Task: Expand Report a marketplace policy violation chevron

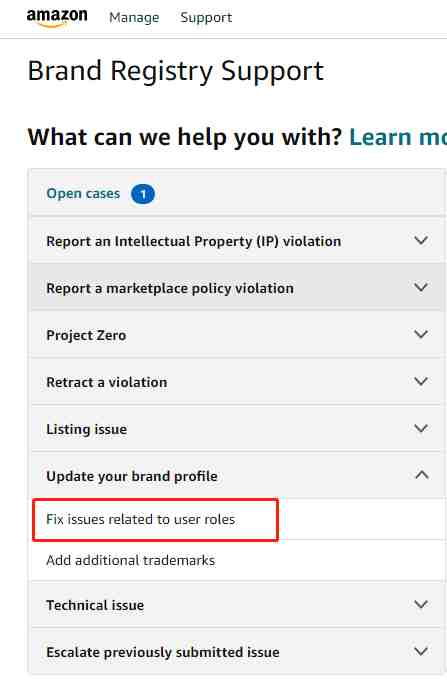Action: pyautogui.click(x=421, y=287)
